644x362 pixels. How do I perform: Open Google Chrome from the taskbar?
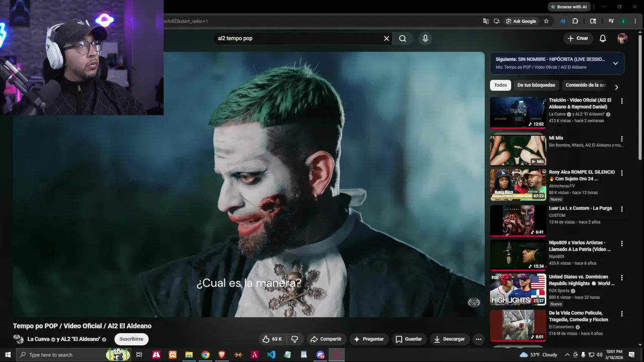205,354
